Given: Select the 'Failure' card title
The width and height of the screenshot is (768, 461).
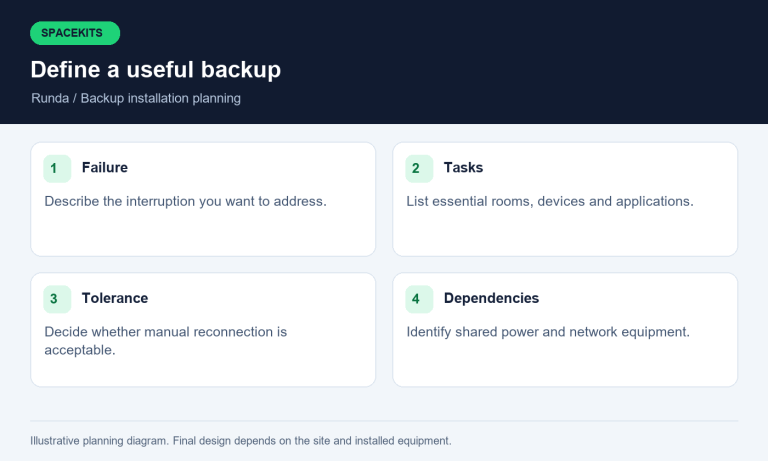Looking at the screenshot, I should tap(105, 168).
